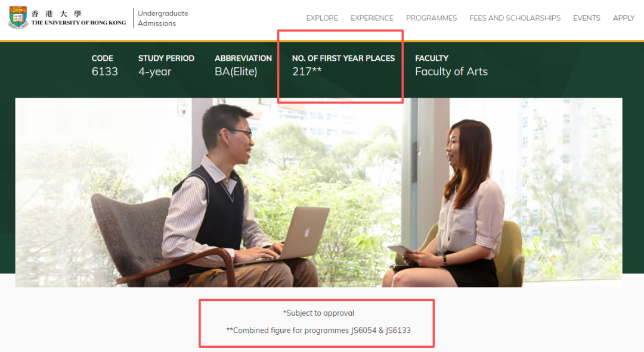The width and height of the screenshot is (644, 352).
Task: Select the study period value 4-year
Action: 154,71
